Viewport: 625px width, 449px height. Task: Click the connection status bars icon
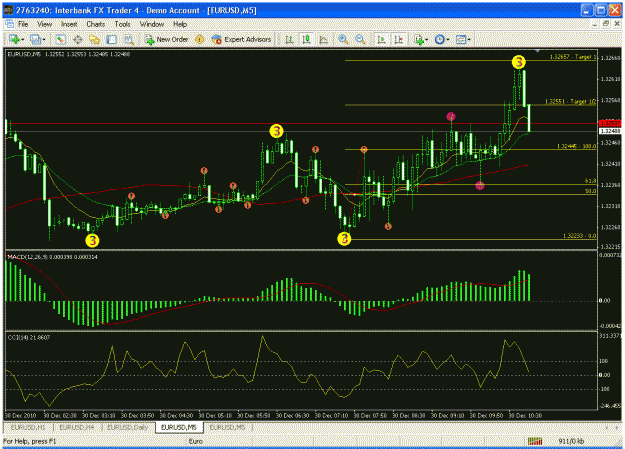535,441
